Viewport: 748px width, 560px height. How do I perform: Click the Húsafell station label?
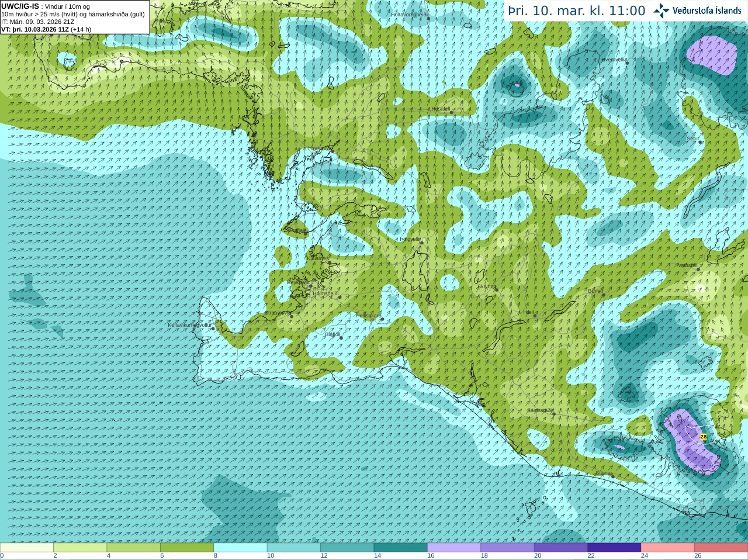click(440, 109)
